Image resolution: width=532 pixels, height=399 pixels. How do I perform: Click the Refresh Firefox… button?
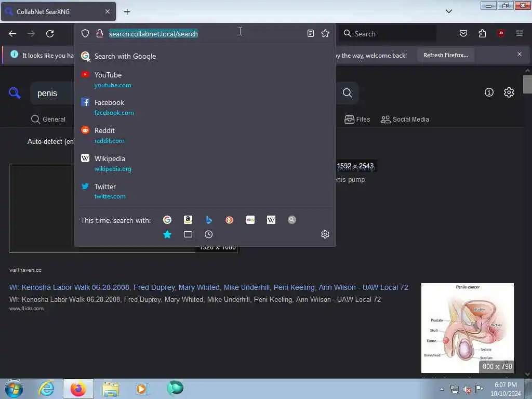pos(445,55)
